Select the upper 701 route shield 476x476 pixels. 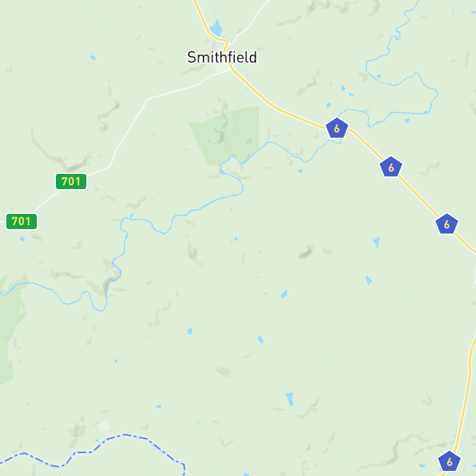[71, 182]
